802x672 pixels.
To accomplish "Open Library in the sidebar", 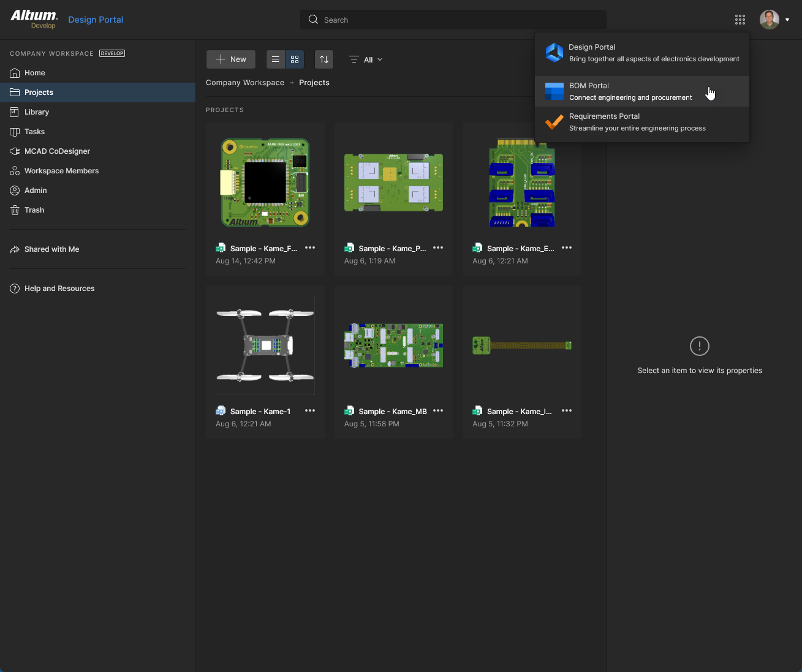I will 36,112.
